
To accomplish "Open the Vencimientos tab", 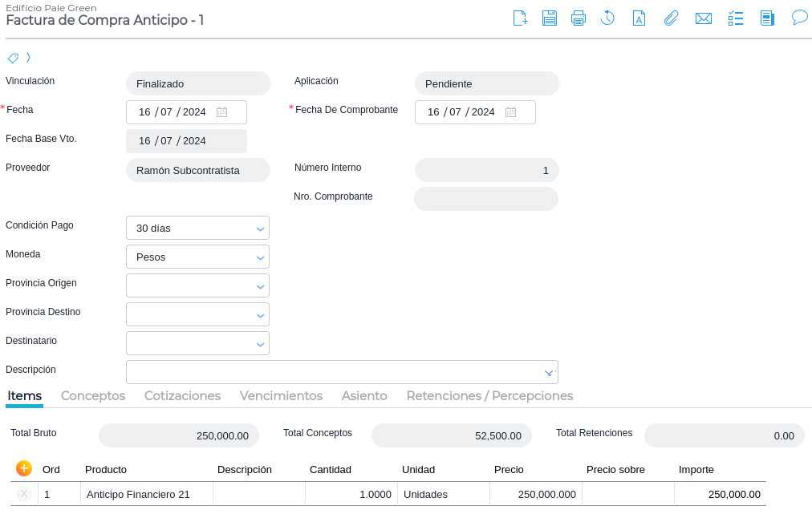I will click(281, 396).
